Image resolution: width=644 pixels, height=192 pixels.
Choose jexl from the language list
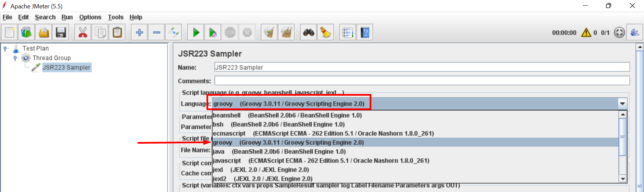click(x=415, y=170)
